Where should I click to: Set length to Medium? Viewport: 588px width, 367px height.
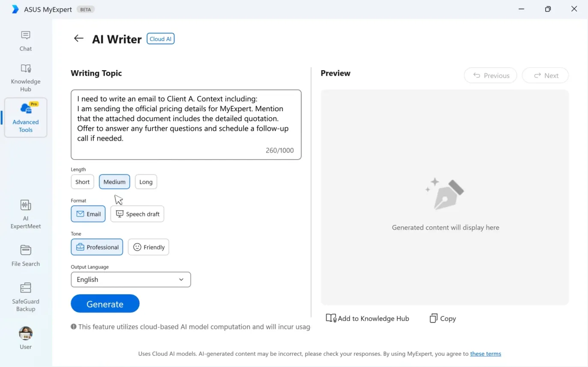[114, 182]
